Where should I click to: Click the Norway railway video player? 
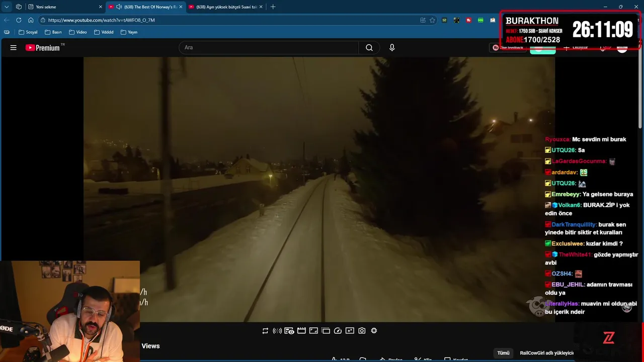(319, 189)
